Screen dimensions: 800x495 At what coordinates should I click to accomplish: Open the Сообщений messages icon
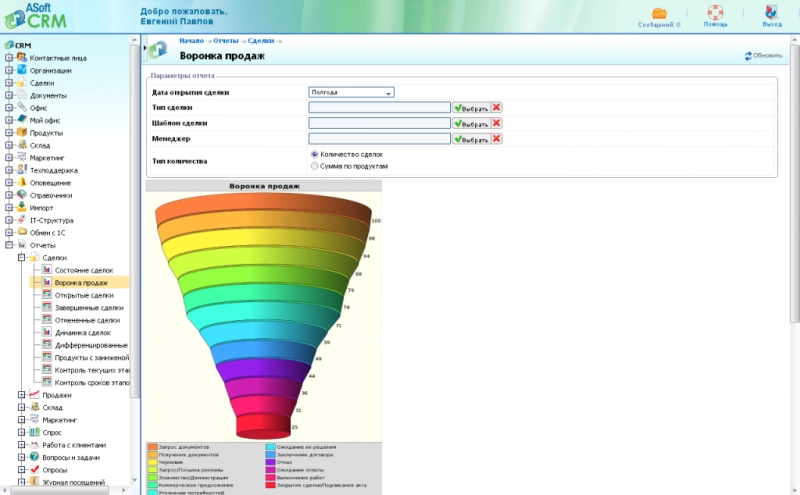pos(659,13)
